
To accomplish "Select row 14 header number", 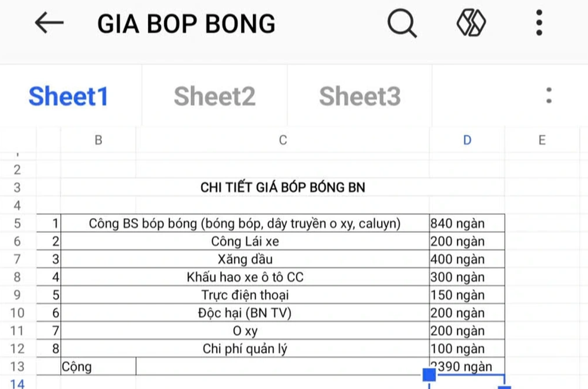I will [x=17, y=383].
